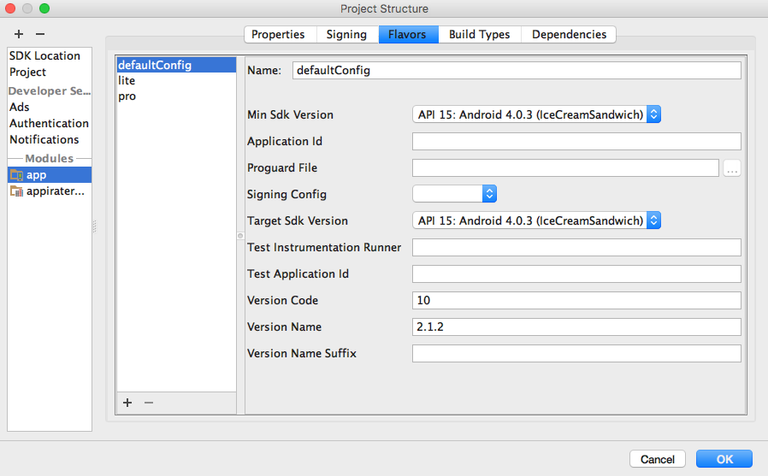Viewport: 768px width, 476px height.
Task: Open Target Sdk Version dropdown
Action: (x=537, y=221)
